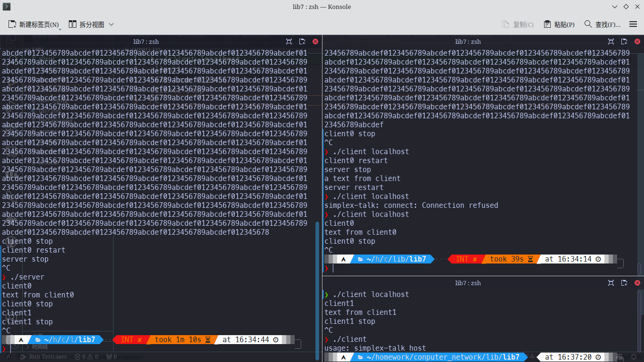Toggle maximize on the top-right terminal pane
Viewport: 644px width, 362px height.
coord(611,41)
